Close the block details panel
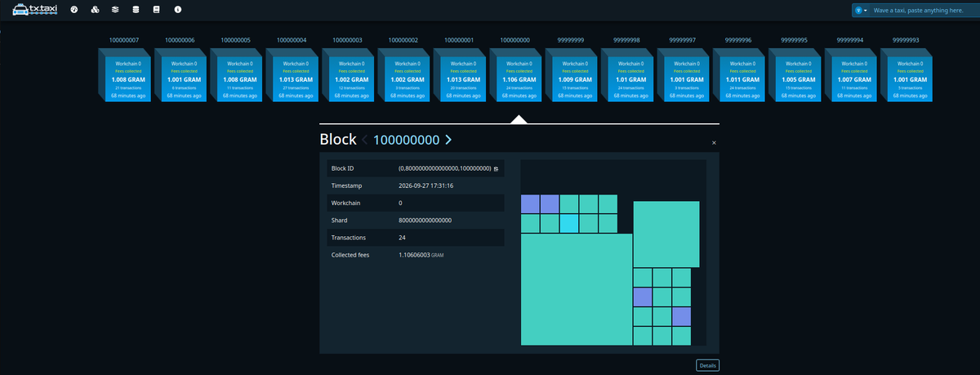The height and width of the screenshot is (375, 980). pyautogui.click(x=714, y=143)
